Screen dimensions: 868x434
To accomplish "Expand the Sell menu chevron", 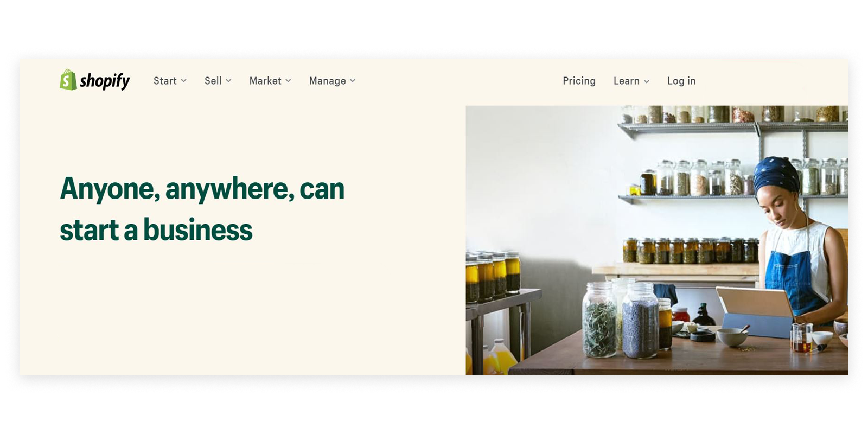I will click(x=228, y=81).
